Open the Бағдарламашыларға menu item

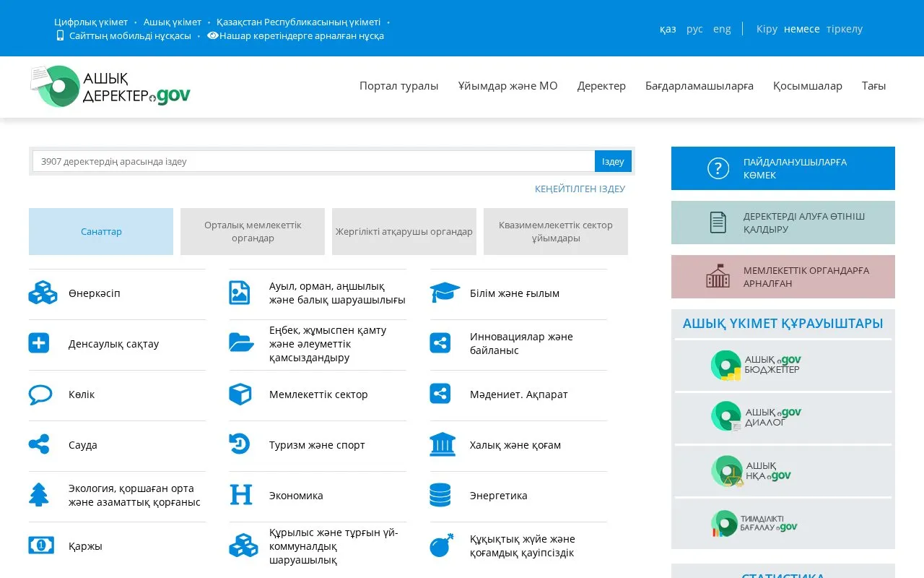tap(699, 85)
